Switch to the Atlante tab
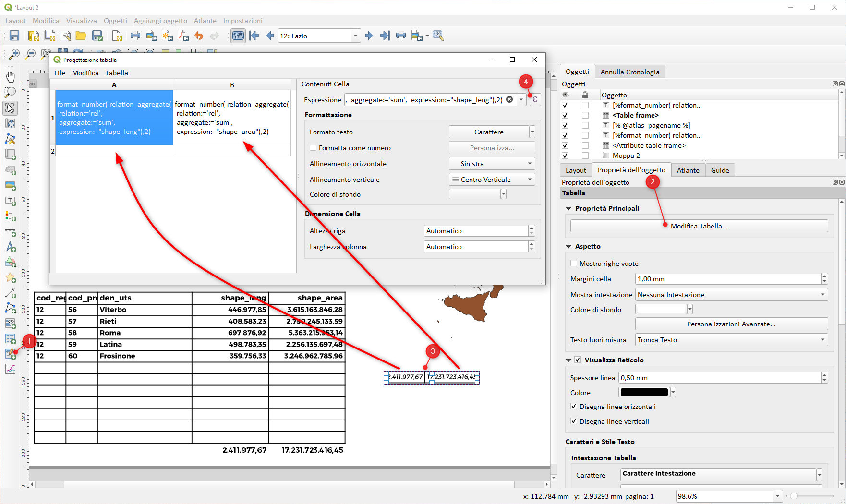Screen dimensions: 846x504 pyautogui.click(x=688, y=170)
